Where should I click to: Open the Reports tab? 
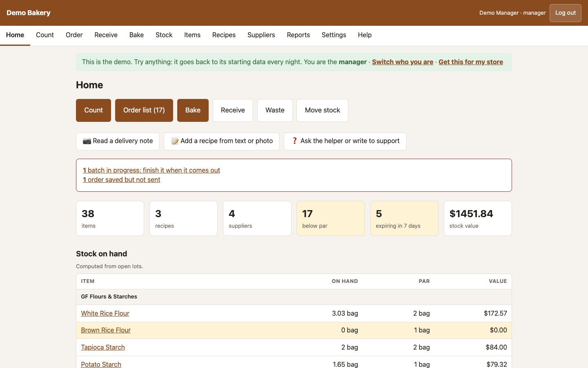tap(298, 35)
